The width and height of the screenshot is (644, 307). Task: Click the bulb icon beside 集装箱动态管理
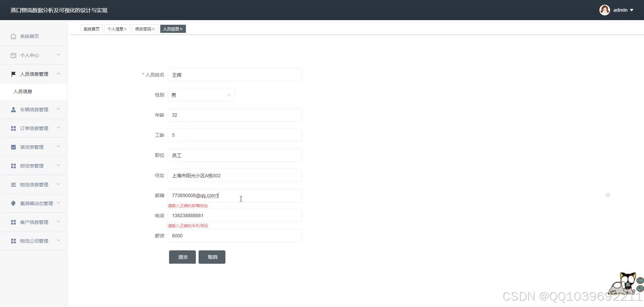pos(13,203)
